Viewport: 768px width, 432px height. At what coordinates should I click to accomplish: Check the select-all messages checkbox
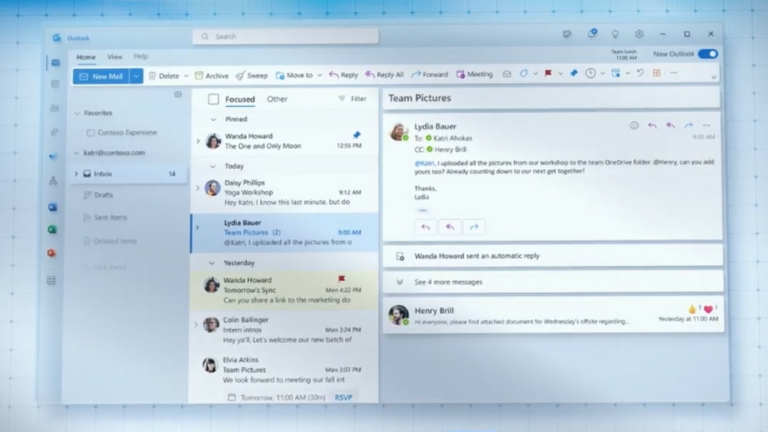(213, 99)
